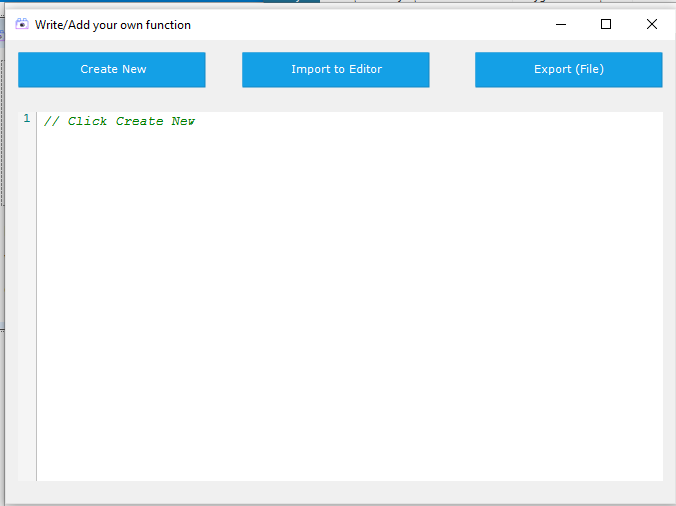Image resolution: width=676 pixels, height=506 pixels.
Task: Click gray gap between Import and Export buttons
Action: pyautogui.click(x=452, y=70)
